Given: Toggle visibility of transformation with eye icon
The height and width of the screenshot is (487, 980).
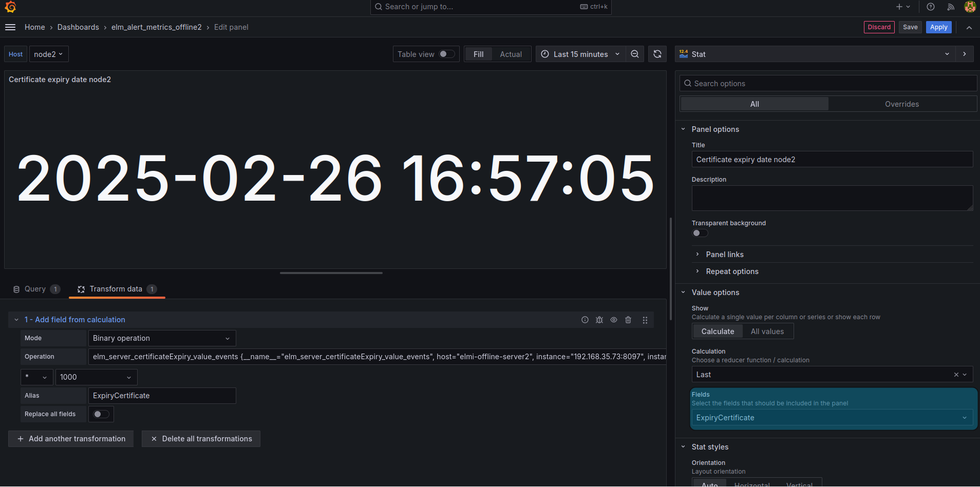Looking at the screenshot, I should [614, 320].
